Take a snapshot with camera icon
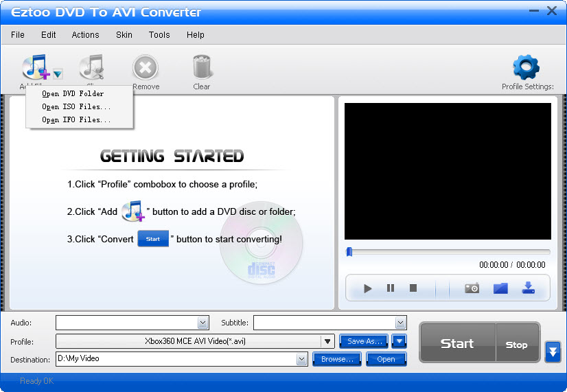Image resolution: width=567 pixels, height=392 pixels. click(472, 288)
